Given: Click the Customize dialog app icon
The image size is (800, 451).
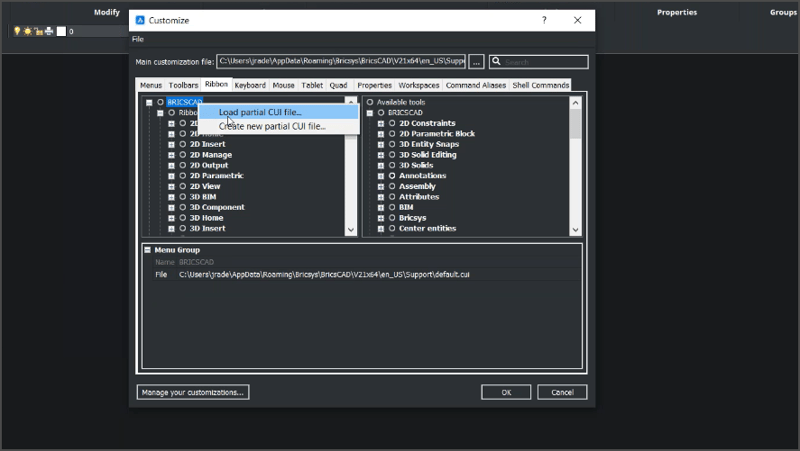Looking at the screenshot, I should 140,20.
